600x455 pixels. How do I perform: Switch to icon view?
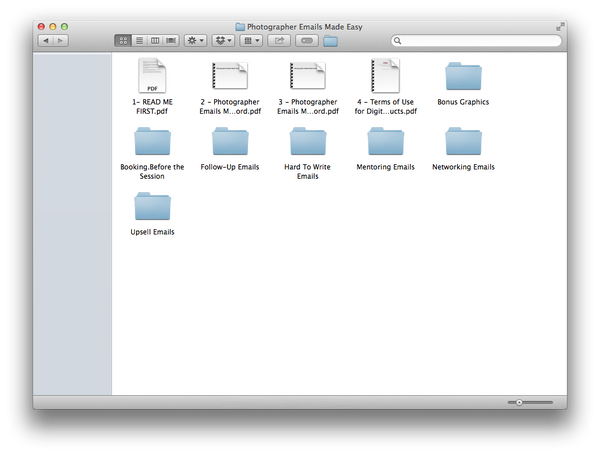[x=123, y=41]
